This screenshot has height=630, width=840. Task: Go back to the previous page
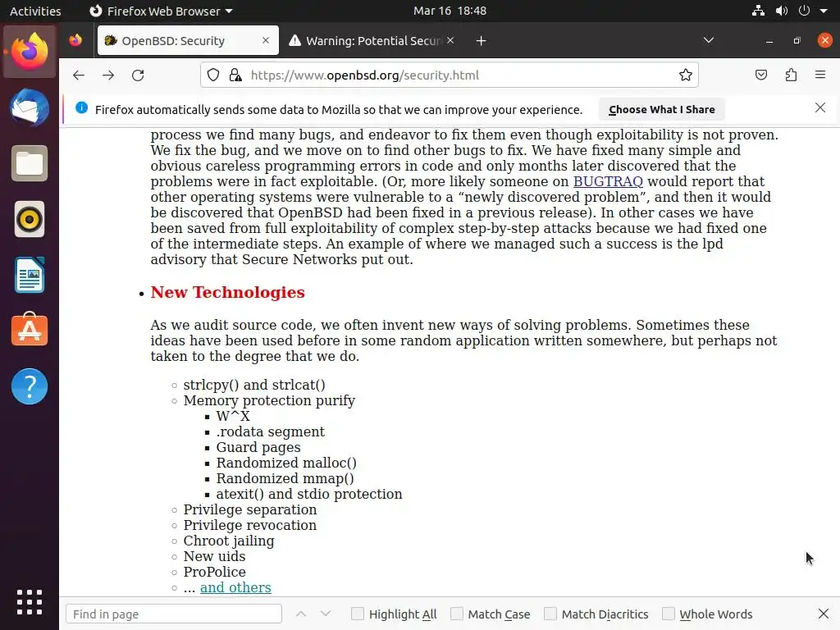pos(79,75)
